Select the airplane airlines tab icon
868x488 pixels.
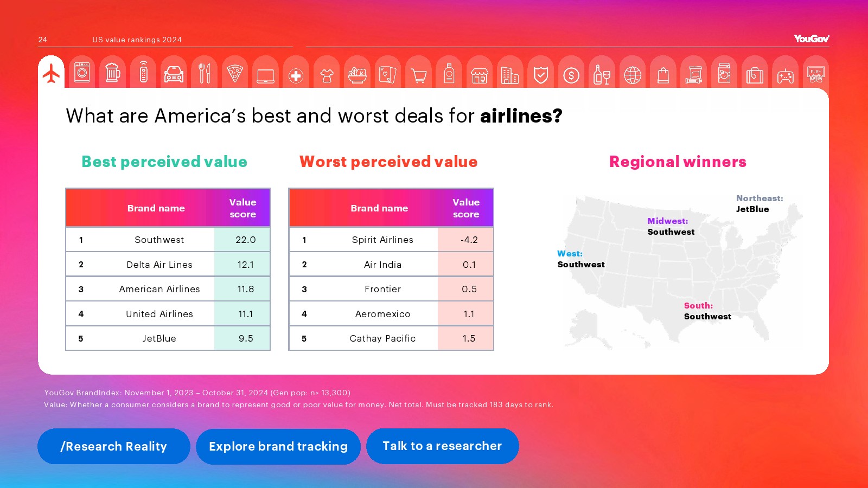click(51, 74)
